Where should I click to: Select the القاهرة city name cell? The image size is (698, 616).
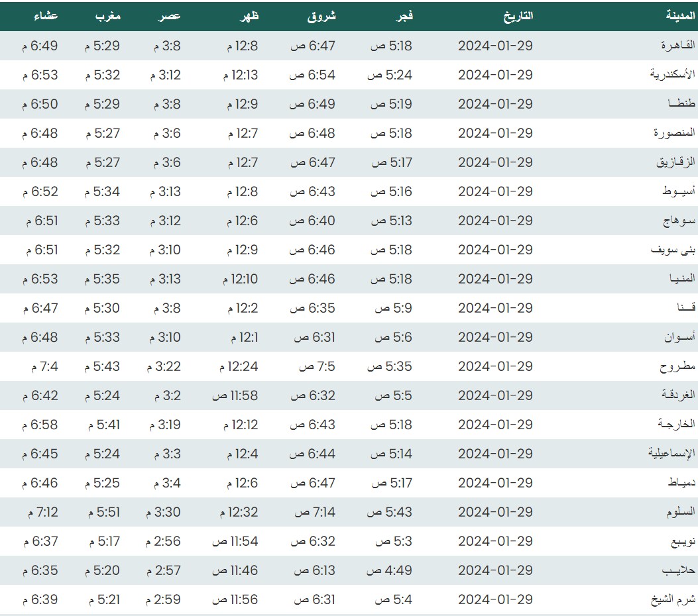678,46
